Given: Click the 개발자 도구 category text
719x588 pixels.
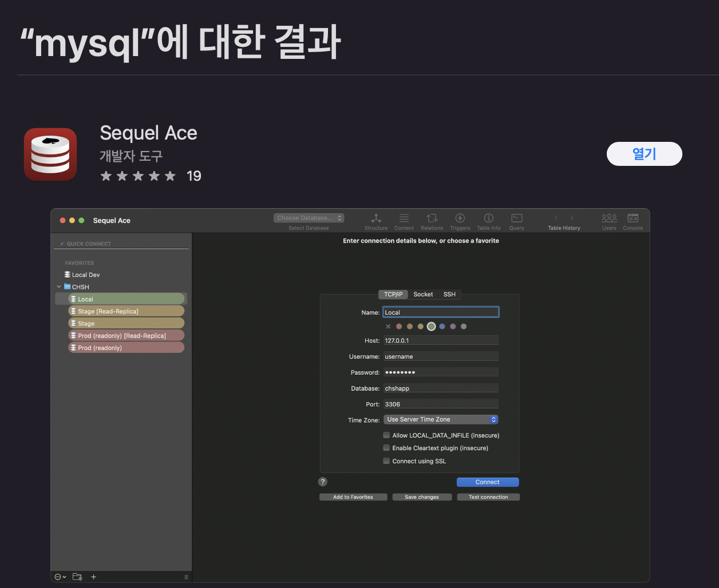Looking at the screenshot, I should [131, 156].
